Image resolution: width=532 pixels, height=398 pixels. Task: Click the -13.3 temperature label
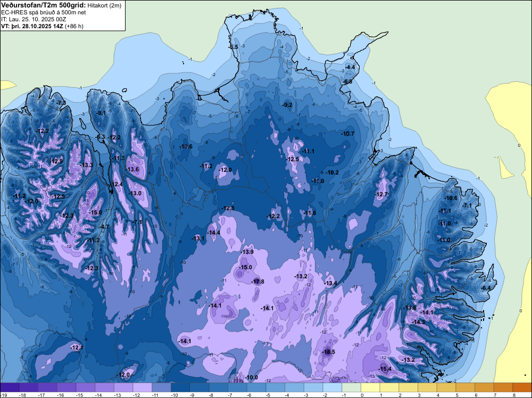pos(86,165)
